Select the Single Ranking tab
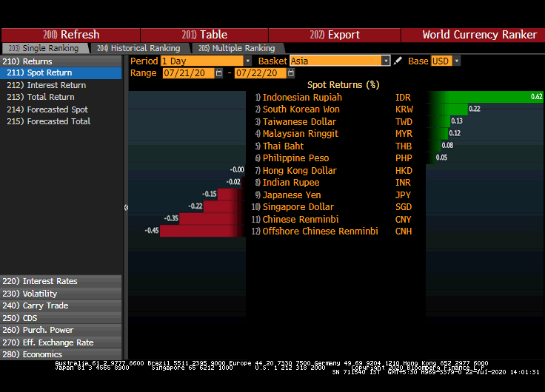 44,48
